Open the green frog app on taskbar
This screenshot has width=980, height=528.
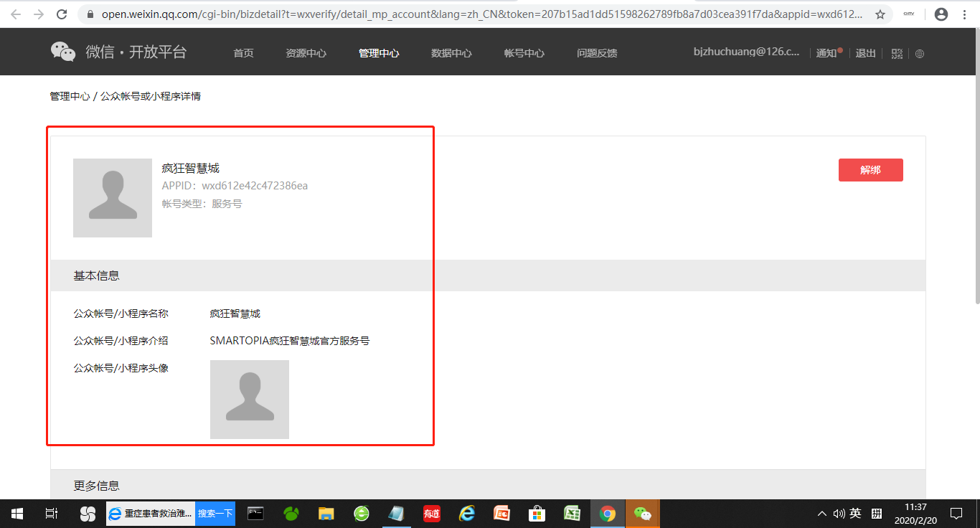[291, 514]
